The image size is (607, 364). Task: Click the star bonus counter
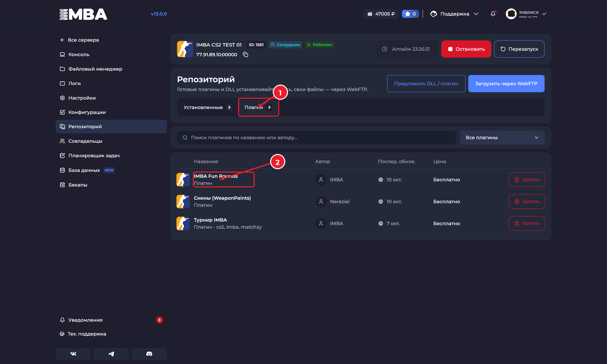click(x=410, y=14)
